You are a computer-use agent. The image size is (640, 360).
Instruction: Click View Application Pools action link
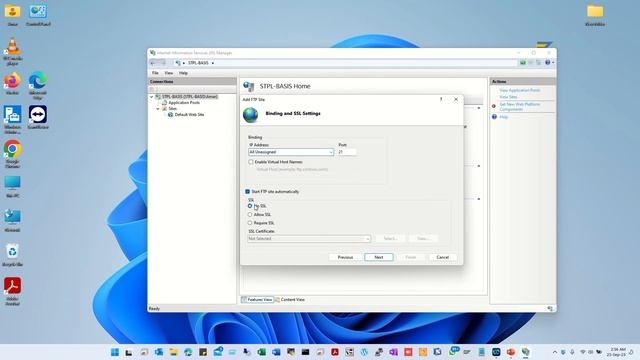[520, 91]
